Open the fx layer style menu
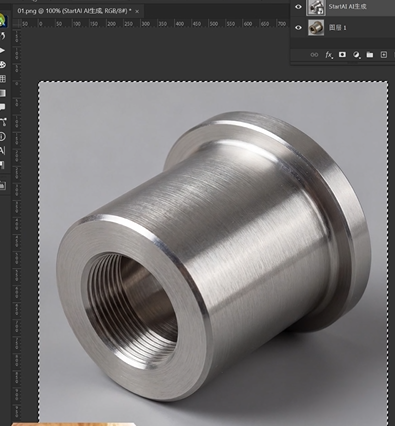Screen dimensions: 395x426 pyautogui.click(x=329, y=55)
